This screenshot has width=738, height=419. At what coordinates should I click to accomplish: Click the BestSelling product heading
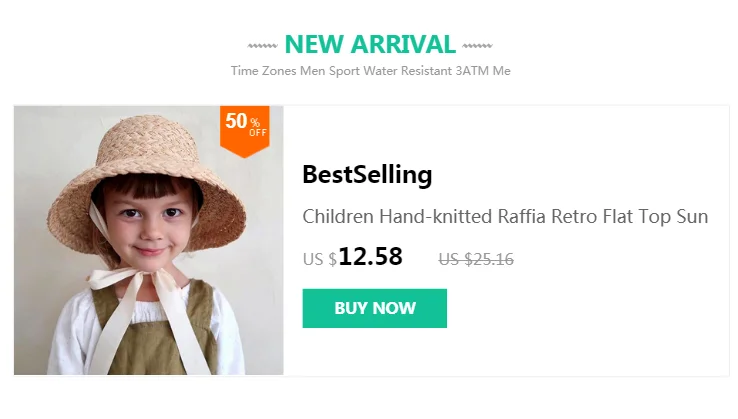pos(367,175)
